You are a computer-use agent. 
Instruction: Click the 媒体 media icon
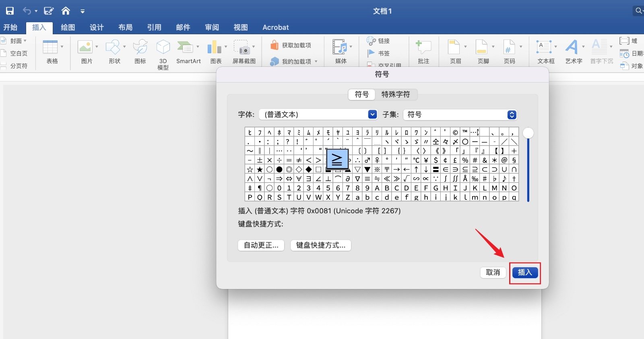click(340, 47)
